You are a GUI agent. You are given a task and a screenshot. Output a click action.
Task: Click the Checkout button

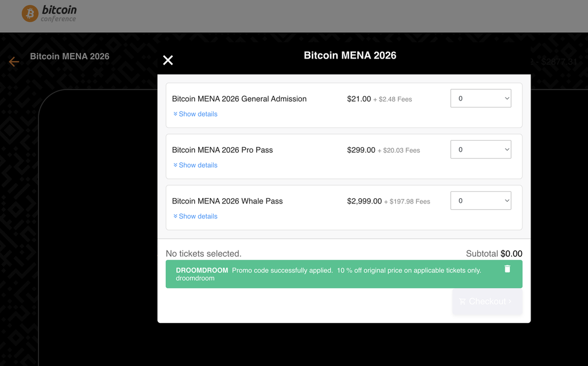tap(487, 302)
